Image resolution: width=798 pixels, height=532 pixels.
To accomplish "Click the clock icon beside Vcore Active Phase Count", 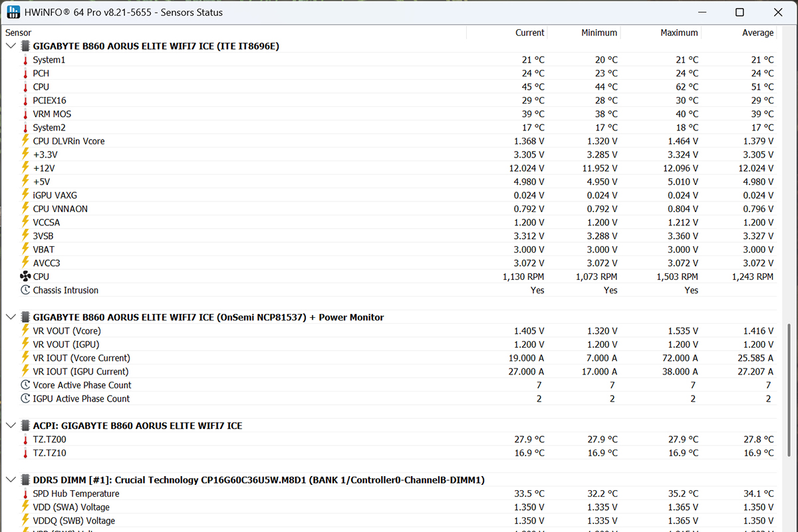I will (25, 385).
